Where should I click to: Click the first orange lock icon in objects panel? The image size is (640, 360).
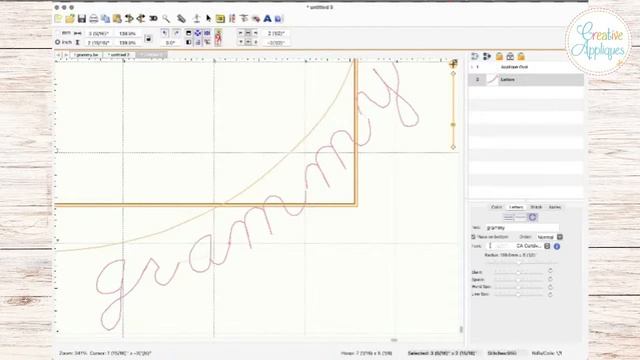499,56
